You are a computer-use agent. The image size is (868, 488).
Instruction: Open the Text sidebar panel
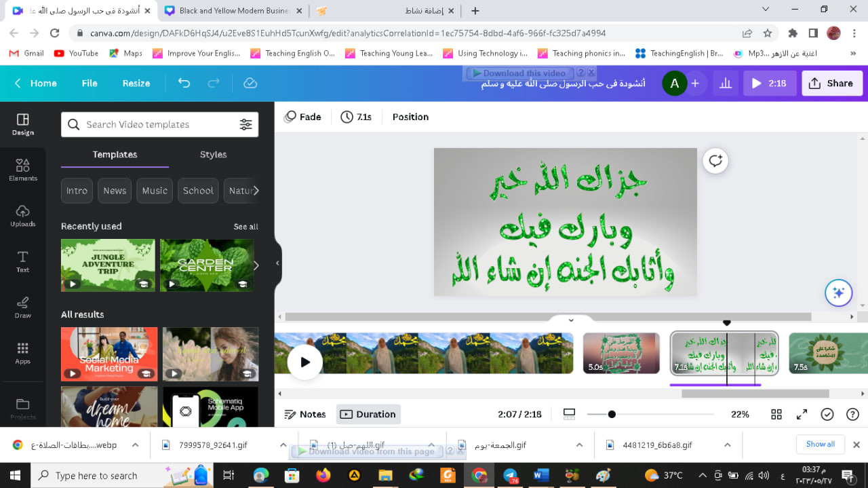(x=22, y=261)
